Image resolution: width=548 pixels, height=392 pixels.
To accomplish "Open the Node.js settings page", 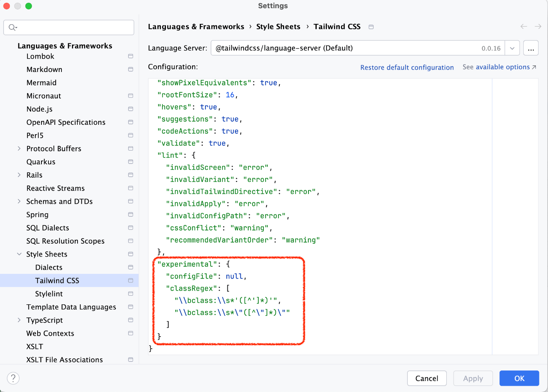I will (x=40, y=109).
